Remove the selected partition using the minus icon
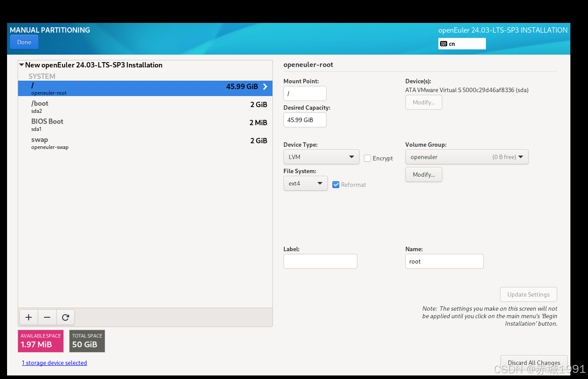 click(47, 317)
